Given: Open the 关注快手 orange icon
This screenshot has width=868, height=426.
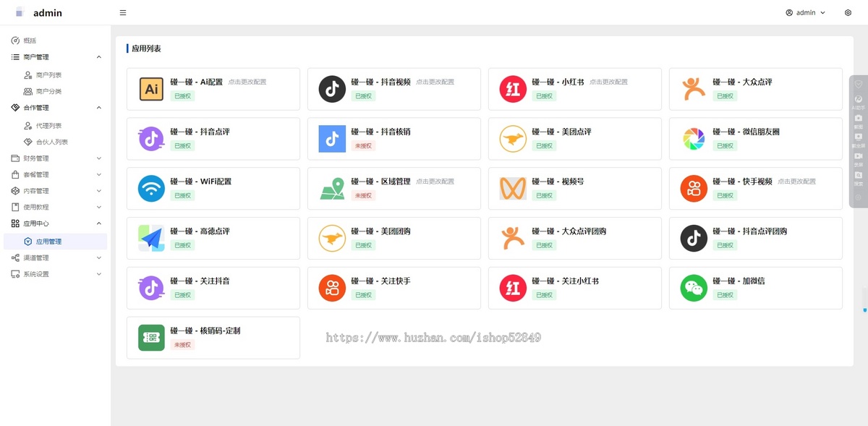Looking at the screenshot, I should [332, 288].
